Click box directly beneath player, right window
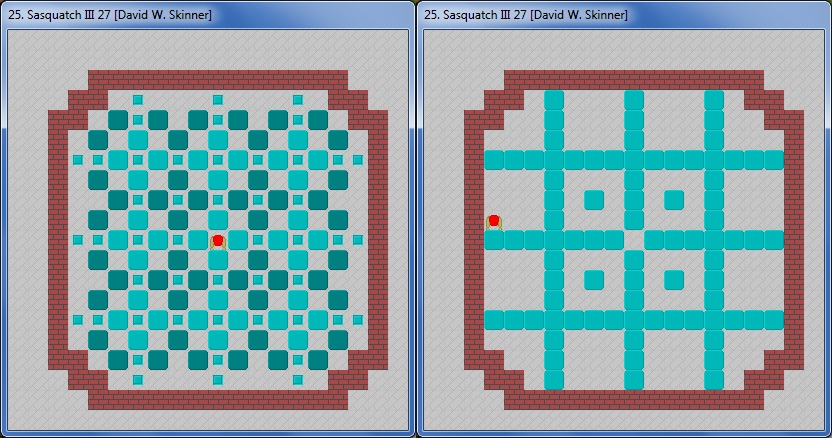The width and height of the screenshot is (832, 438). [x=494, y=240]
